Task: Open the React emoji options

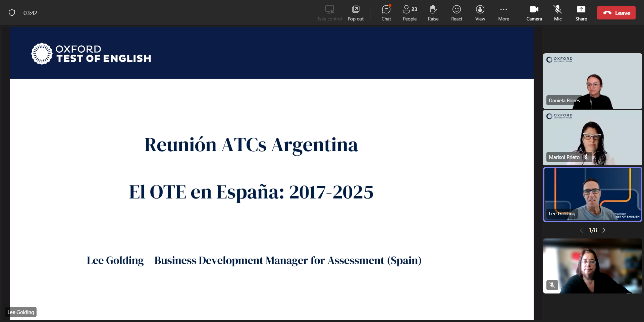Action: [457, 13]
